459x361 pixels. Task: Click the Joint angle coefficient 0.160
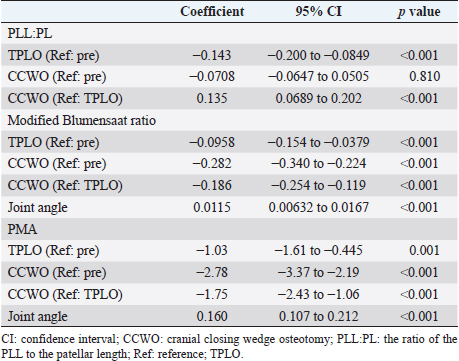point(212,316)
